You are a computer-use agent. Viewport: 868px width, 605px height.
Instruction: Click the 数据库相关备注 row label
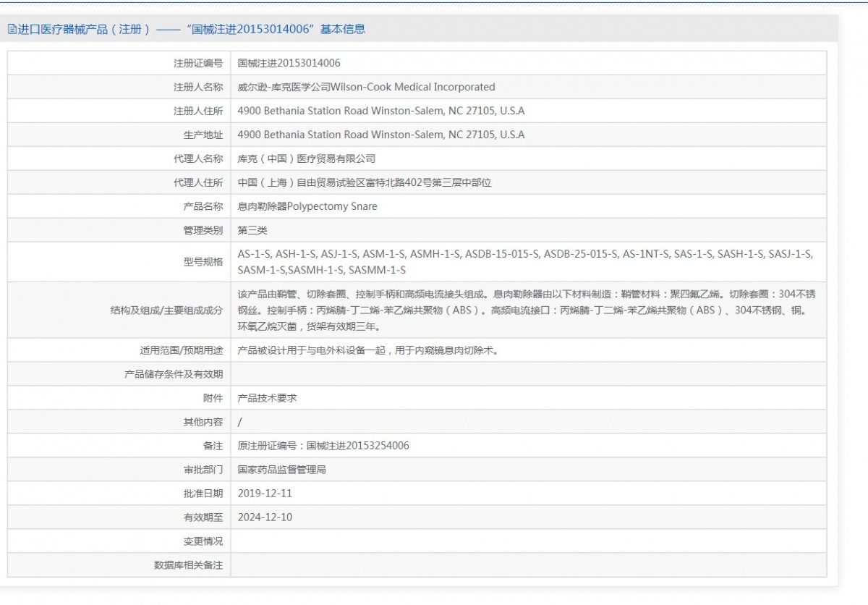click(188, 565)
